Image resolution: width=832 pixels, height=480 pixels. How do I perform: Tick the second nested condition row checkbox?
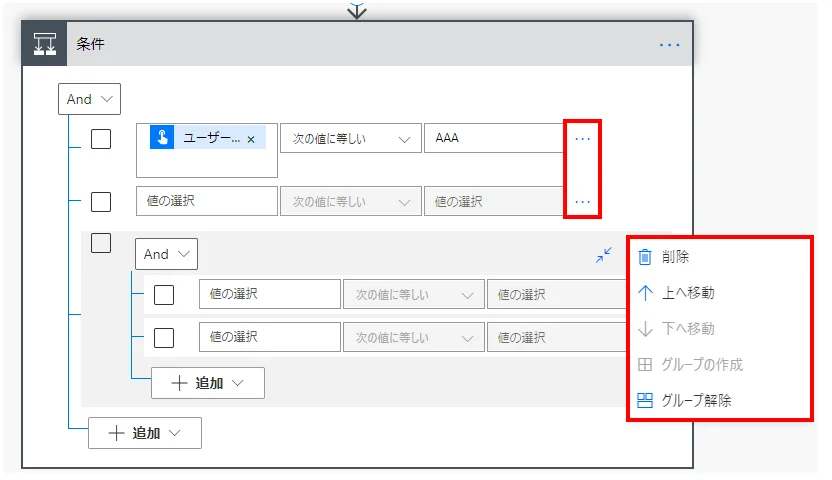[x=163, y=338]
